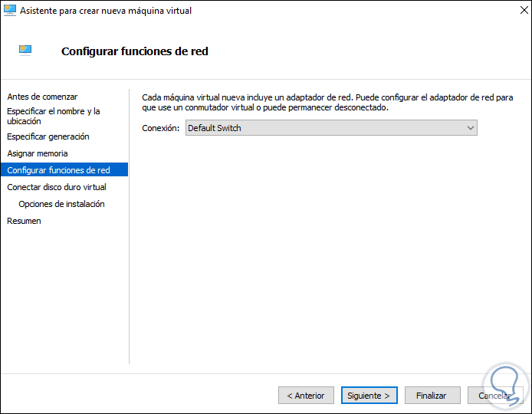This screenshot has height=414, width=532.
Task: Jump to the 'Resumen' step
Action: [x=24, y=221]
